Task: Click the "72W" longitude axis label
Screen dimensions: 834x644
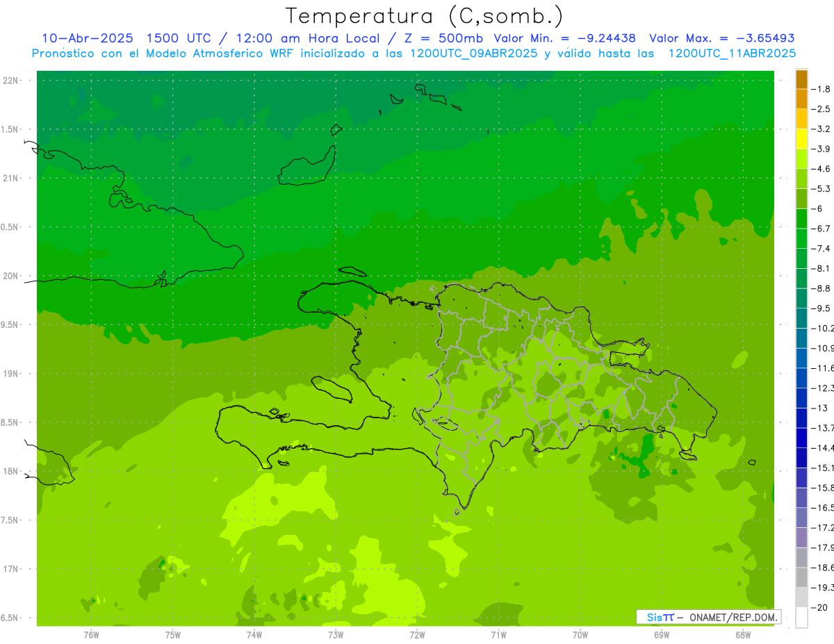Action: (x=417, y=634)
